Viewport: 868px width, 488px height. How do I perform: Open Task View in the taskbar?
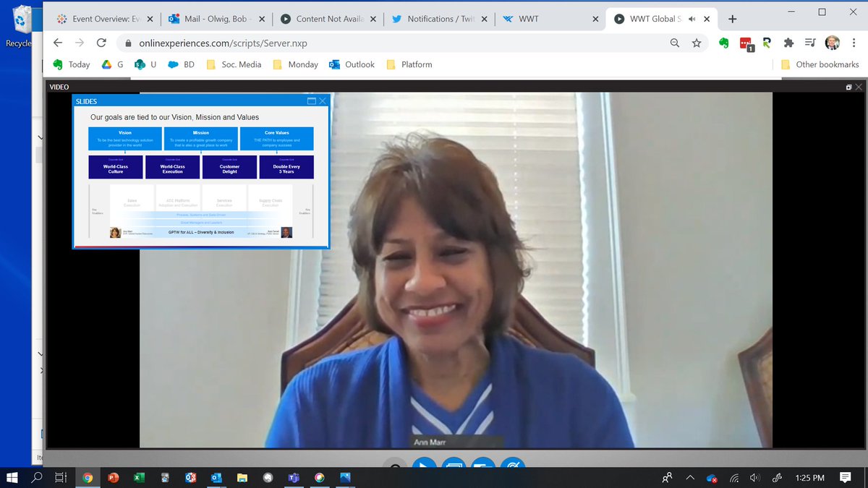pos(61,477)
